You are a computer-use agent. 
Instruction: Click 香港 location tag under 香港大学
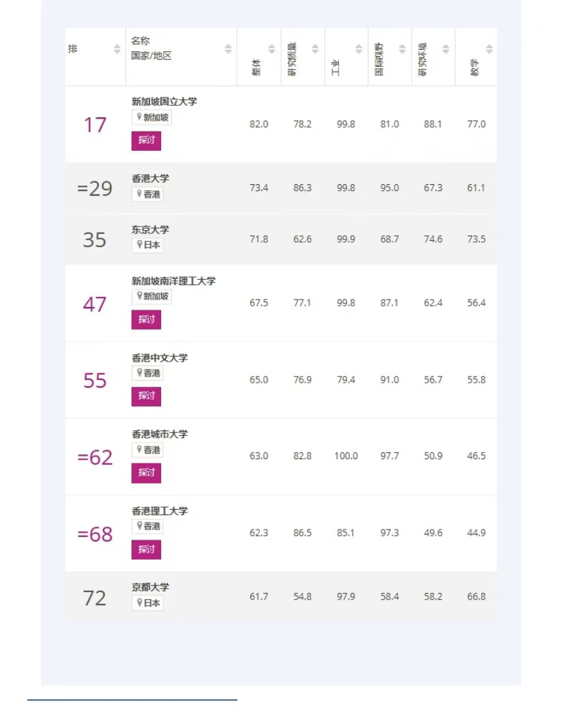tap(147, 194)
